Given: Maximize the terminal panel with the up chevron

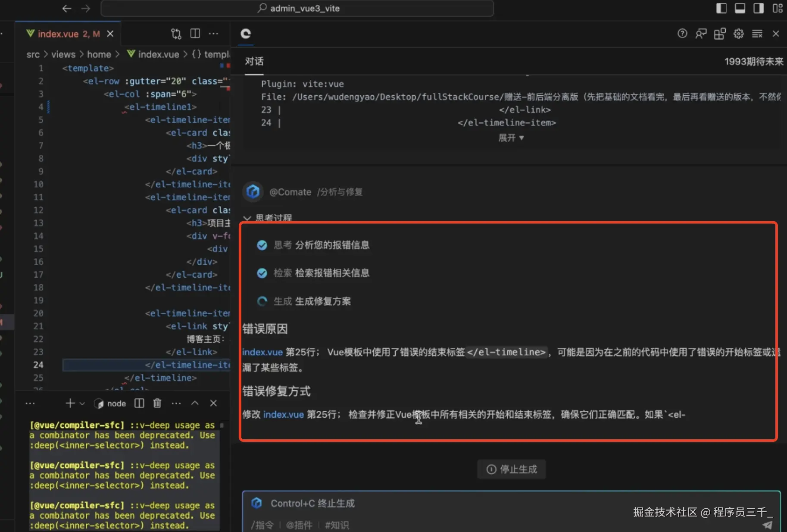Looking at the screenshot, I should pos(195,403).
